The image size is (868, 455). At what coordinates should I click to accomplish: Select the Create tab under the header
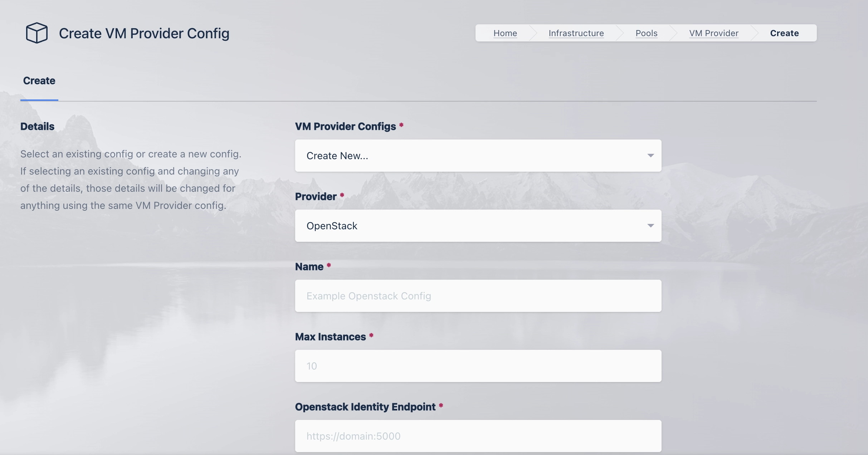[x=39, y=81]
